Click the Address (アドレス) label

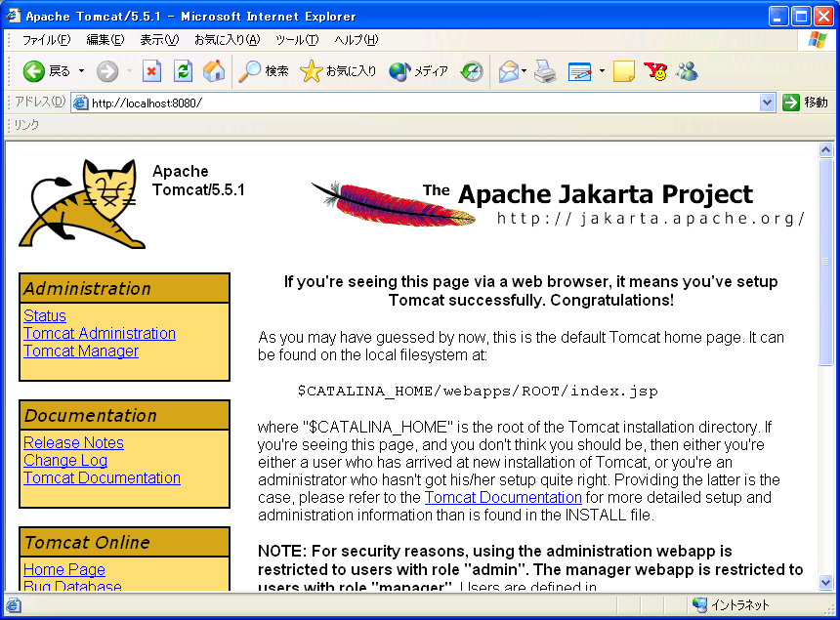40,102
